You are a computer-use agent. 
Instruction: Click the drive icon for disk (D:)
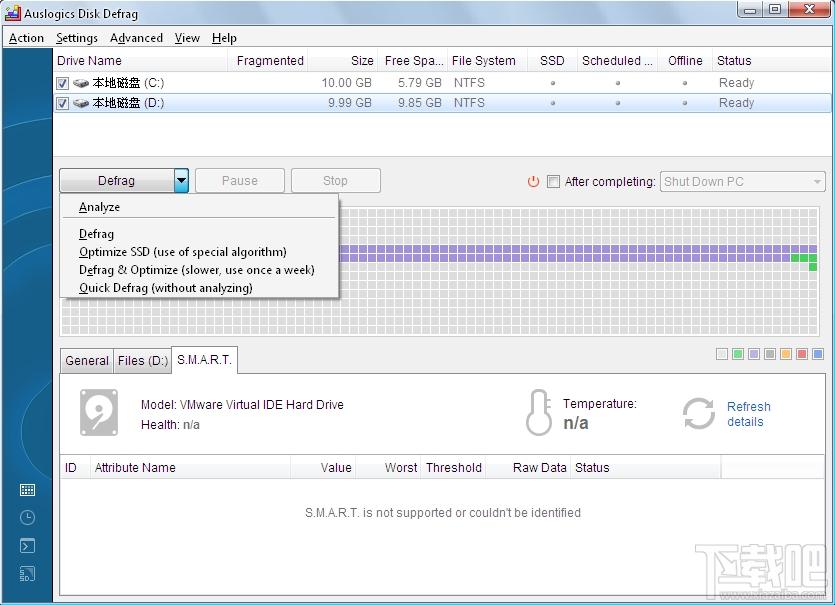[81, 103]
